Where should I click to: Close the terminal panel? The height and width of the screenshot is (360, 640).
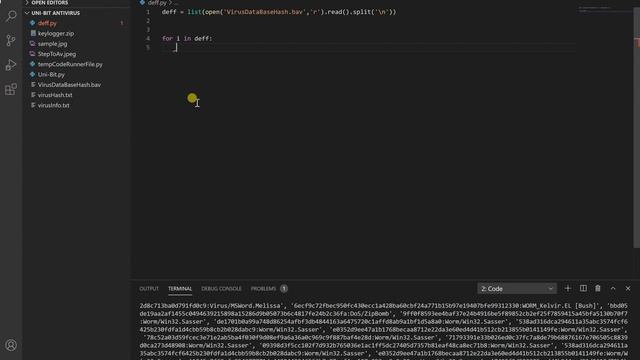628,289
